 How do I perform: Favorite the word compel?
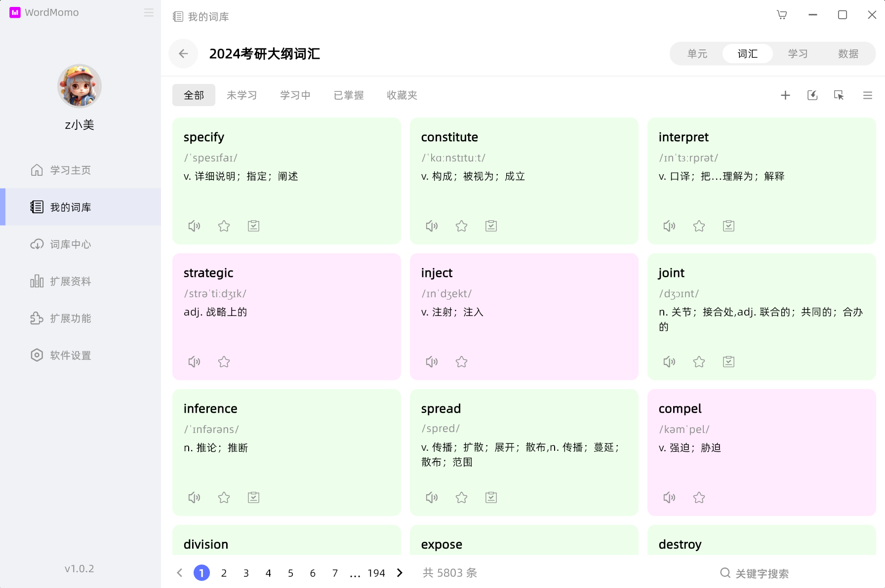(x=699, y=498)
